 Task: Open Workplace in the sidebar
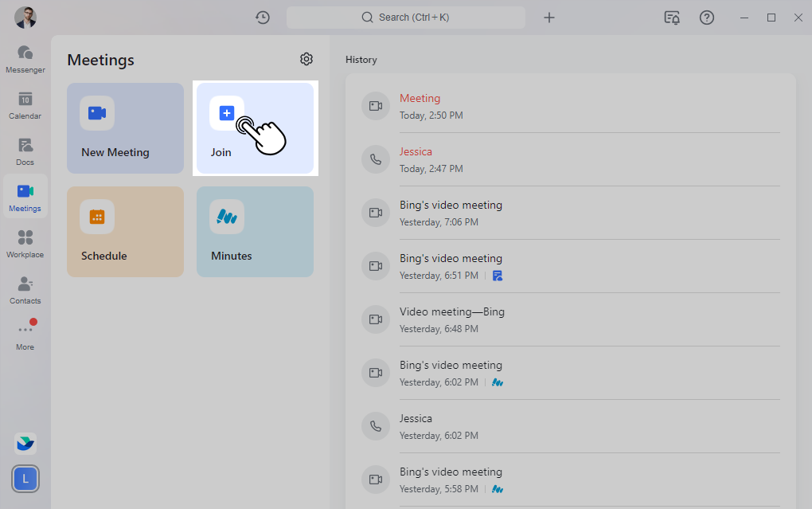click(x=25, y=244)
